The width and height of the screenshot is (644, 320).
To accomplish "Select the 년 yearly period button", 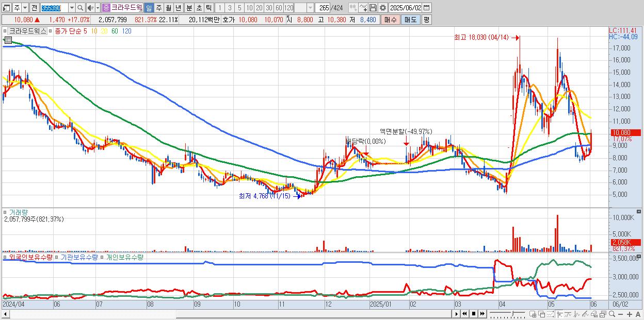I will (178, 8).
